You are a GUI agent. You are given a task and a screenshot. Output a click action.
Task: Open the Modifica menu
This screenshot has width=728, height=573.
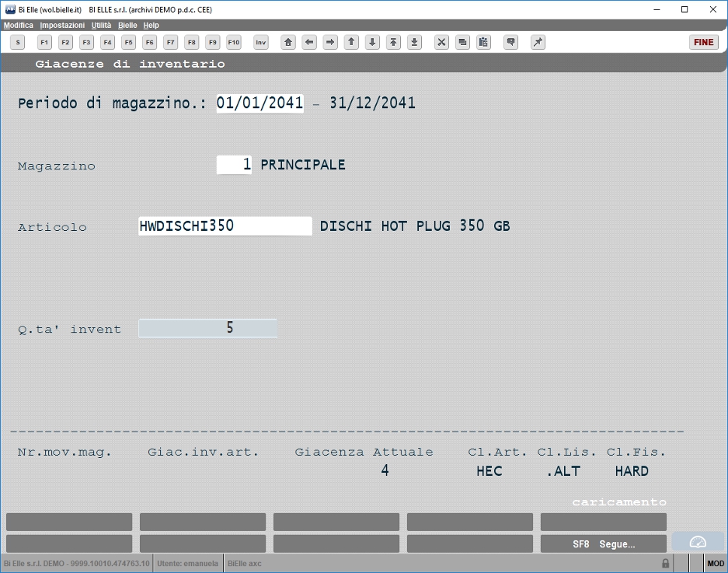coord(19,25)
